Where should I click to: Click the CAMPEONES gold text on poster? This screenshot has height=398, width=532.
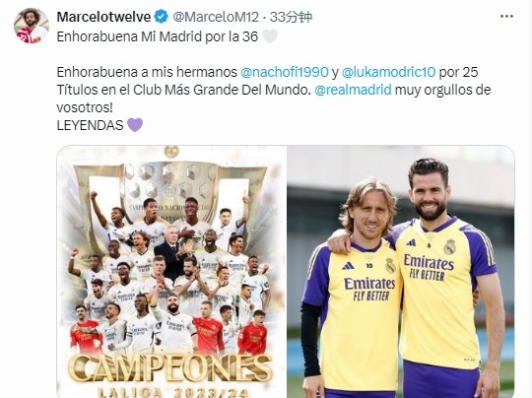[x=170, y=368]
